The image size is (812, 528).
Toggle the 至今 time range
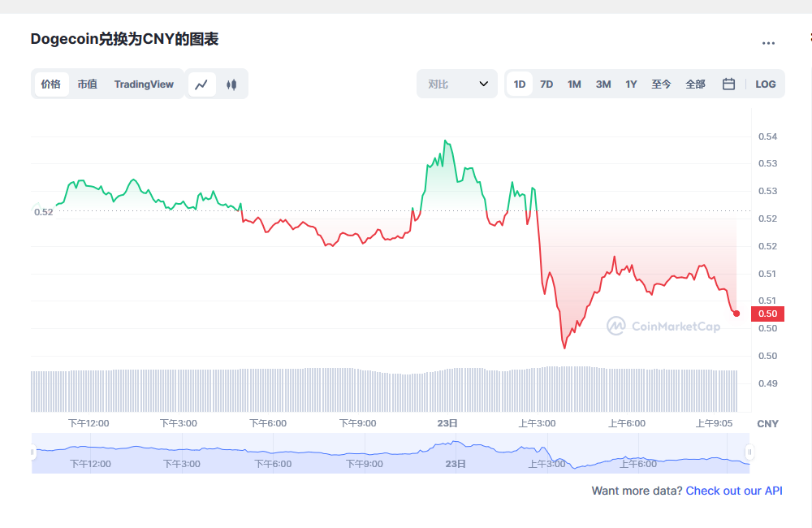click(x=661, y=84)
